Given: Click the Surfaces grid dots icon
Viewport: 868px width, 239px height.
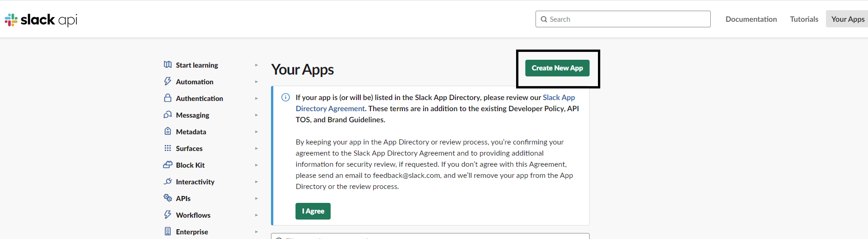Looking at the screenshot, I should 168,148.
